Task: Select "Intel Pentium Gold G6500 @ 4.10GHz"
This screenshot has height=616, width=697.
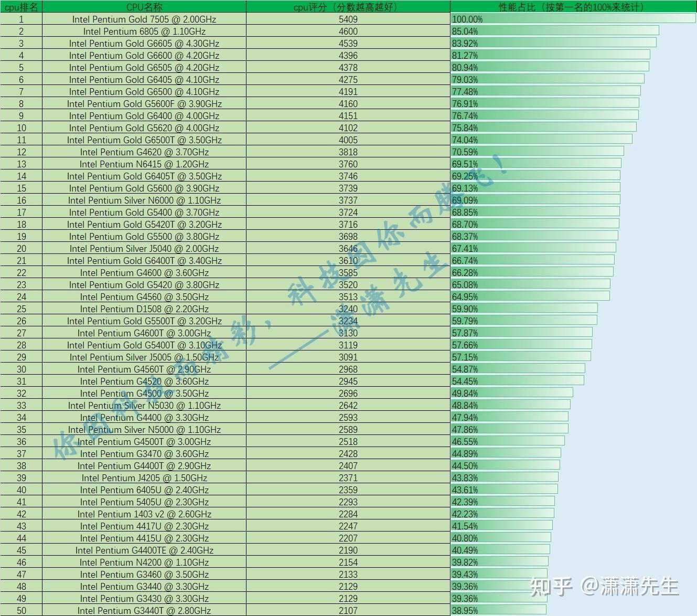Action: pos(144,91)
